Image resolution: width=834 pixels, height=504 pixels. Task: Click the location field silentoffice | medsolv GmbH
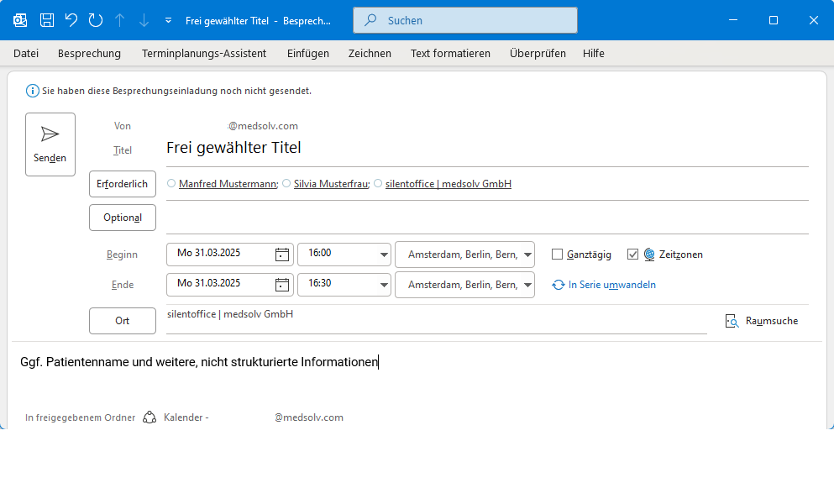436,319
